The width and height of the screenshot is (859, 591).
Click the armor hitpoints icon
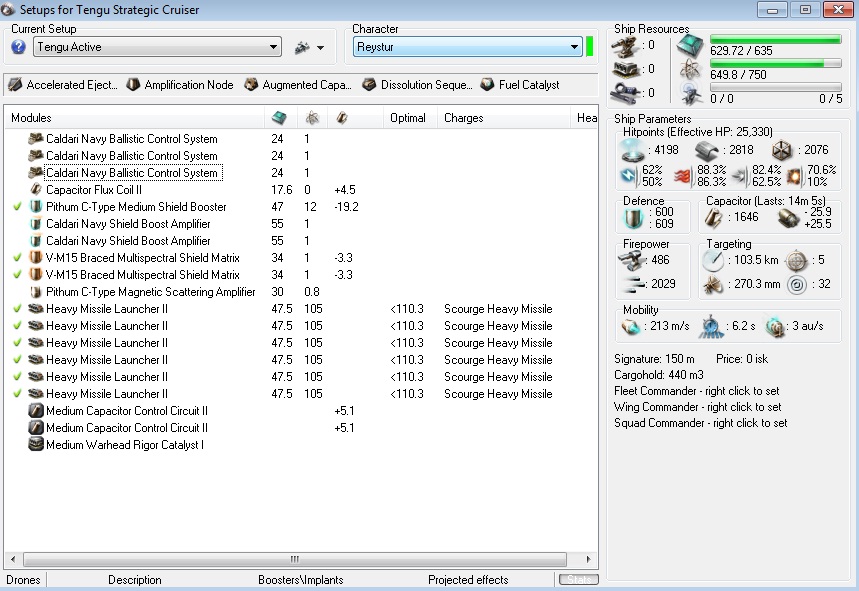coord(709,150)
